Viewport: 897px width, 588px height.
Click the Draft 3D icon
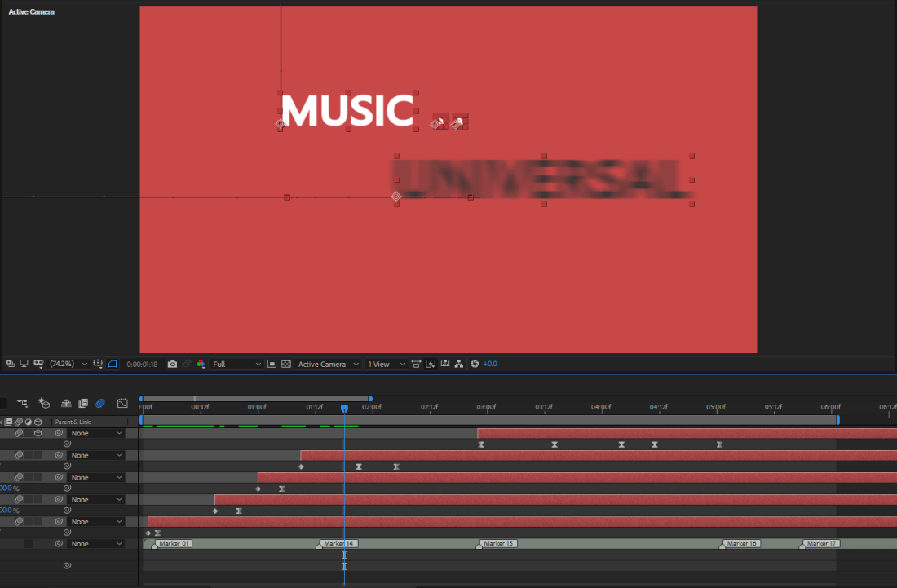point(45,403)
